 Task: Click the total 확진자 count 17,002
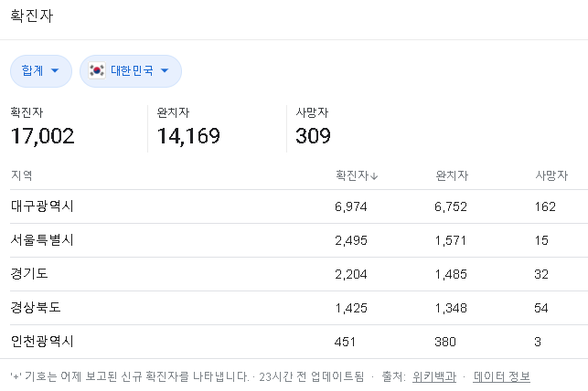(42, 136)
